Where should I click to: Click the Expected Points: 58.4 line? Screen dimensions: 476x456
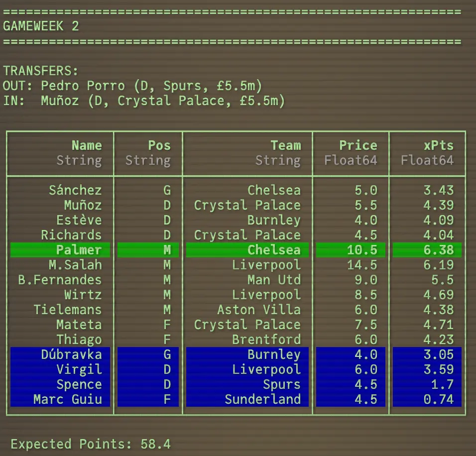coord(91,444)
